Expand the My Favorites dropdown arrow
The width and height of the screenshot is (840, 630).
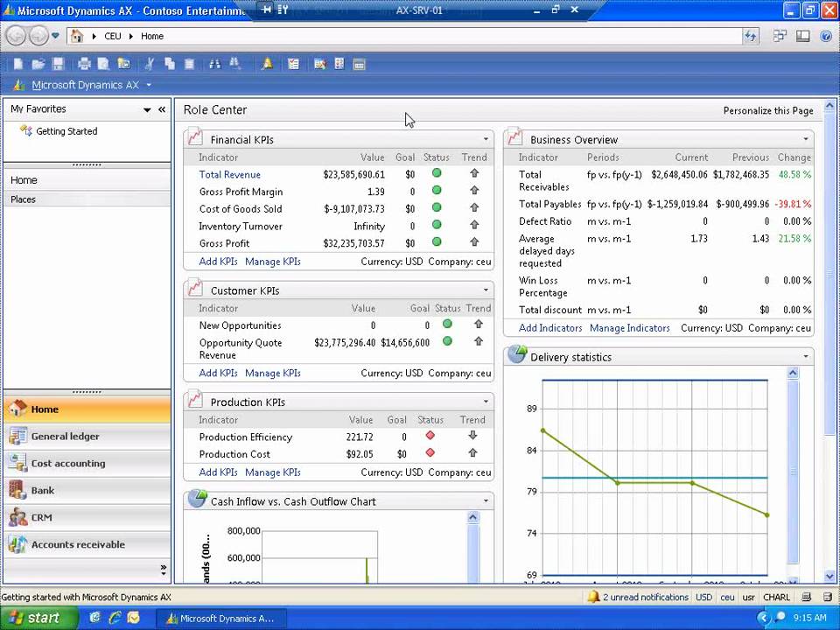click(147, 110)
